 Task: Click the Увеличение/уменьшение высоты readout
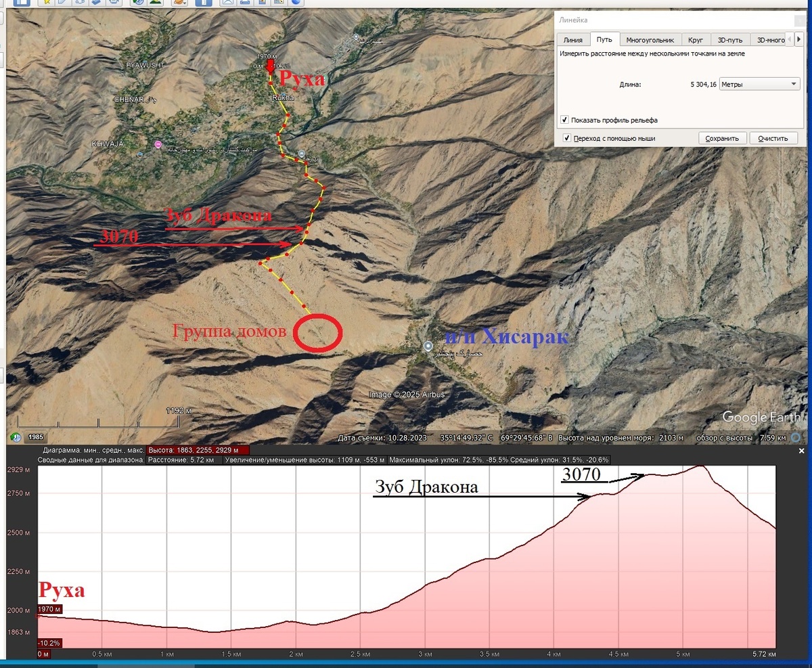coord(306,460)
